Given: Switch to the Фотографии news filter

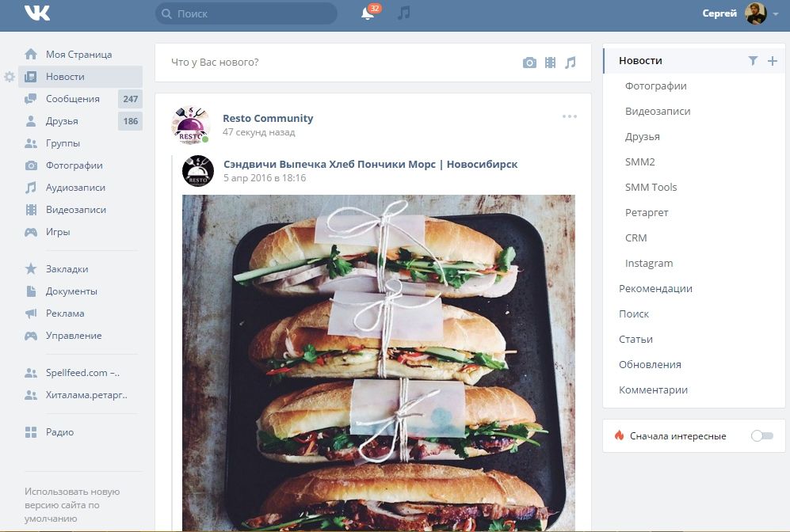Looking at the screenshot, I should 655,85.
